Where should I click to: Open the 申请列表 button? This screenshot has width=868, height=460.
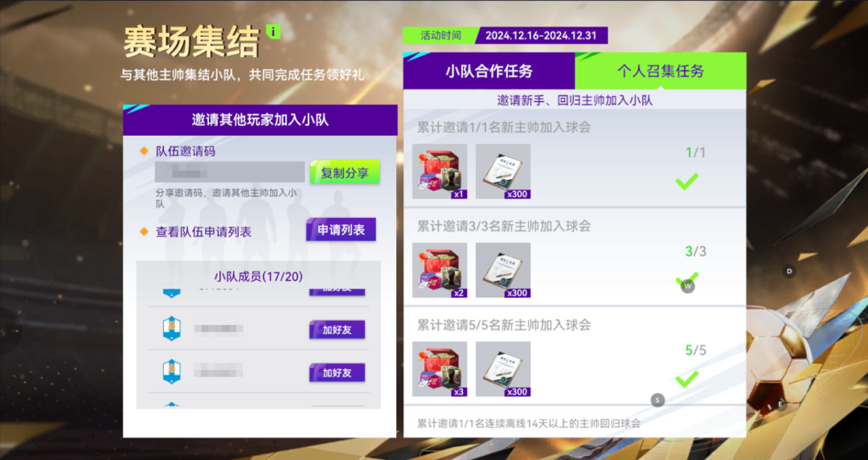click(x=341, y=229)
